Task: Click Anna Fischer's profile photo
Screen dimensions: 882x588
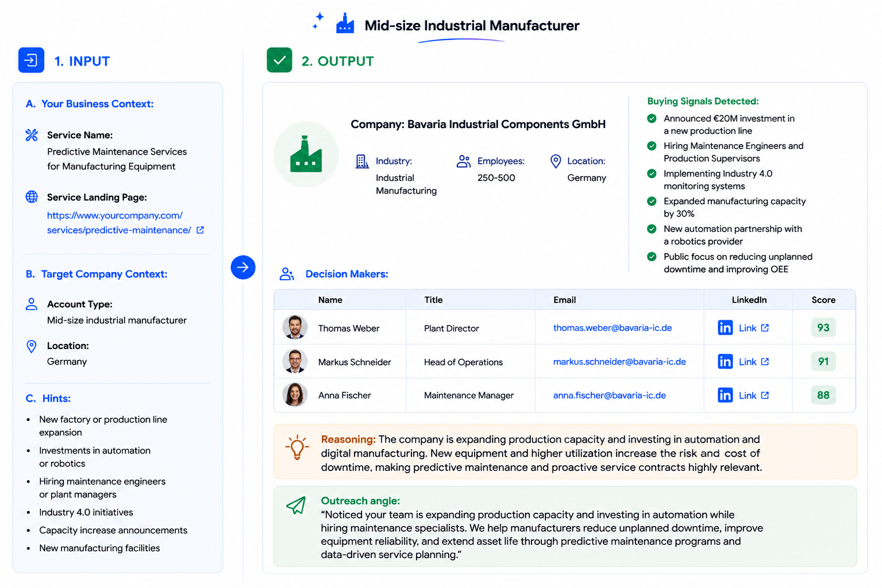Action: [x=295, y=394]
